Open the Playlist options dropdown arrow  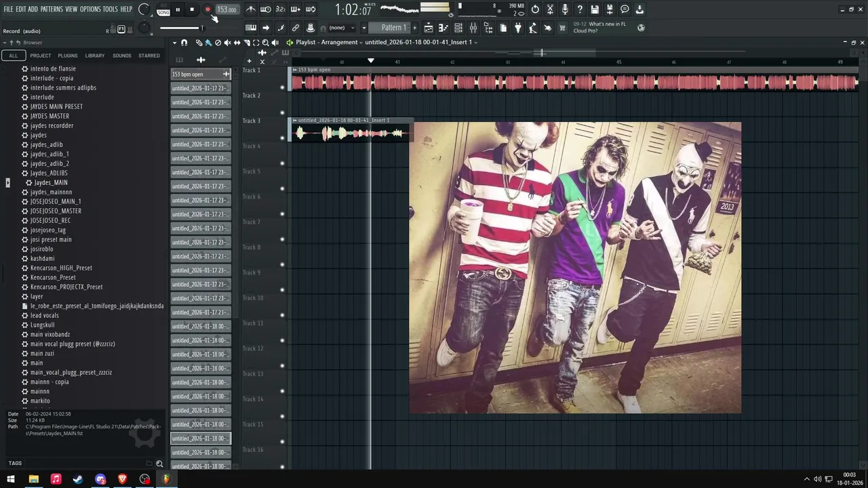click(x=175, y=42)
